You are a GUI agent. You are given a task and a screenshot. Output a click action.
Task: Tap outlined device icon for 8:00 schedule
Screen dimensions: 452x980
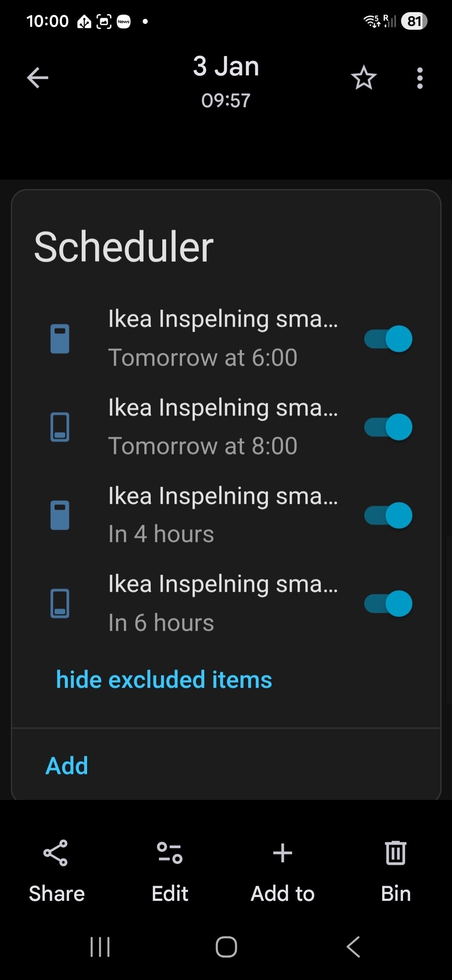60,427
